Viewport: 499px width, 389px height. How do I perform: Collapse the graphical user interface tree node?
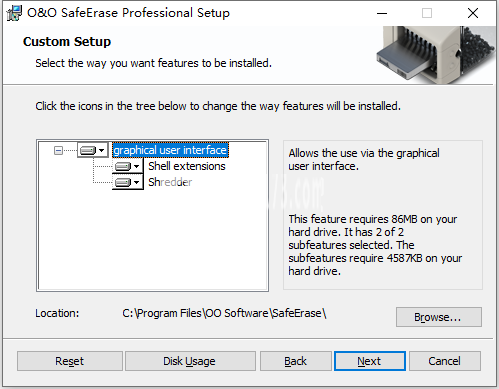58,151
